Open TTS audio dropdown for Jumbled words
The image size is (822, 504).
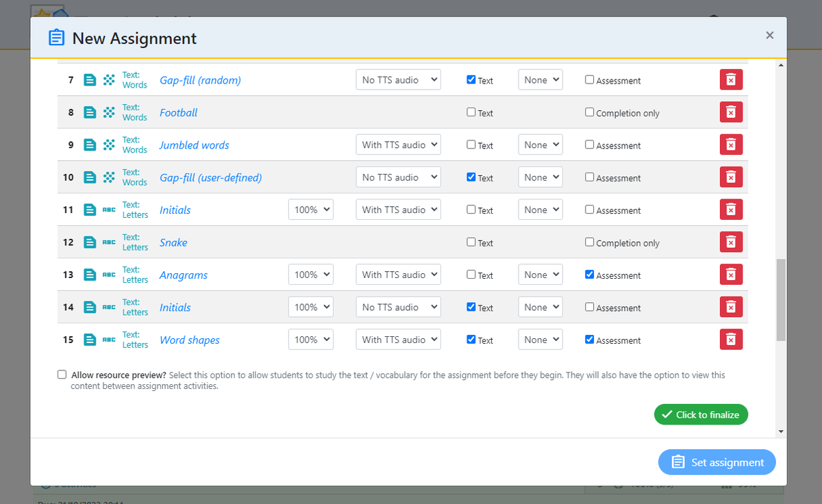click(x=399, y=144)
